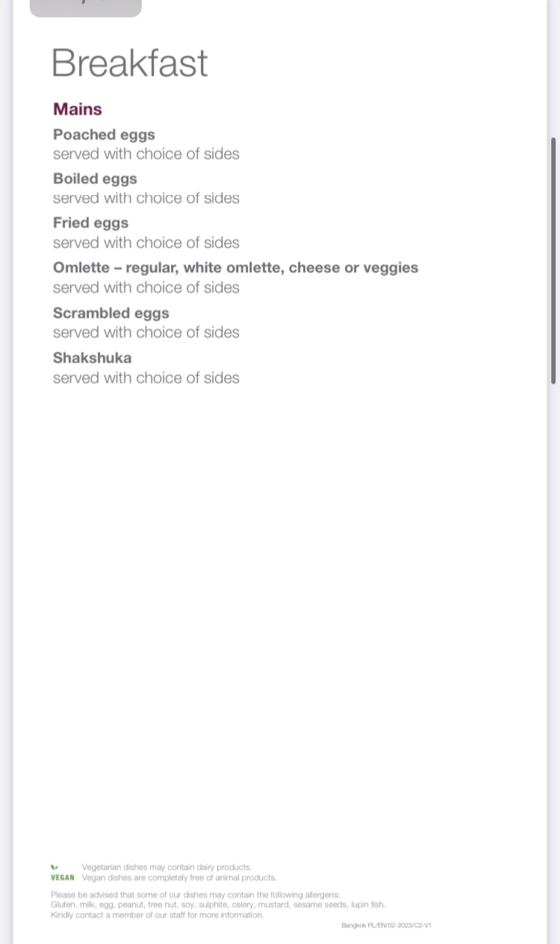
Task: Click the vegan dishes animal products note
Action: (x=179, y=878)
